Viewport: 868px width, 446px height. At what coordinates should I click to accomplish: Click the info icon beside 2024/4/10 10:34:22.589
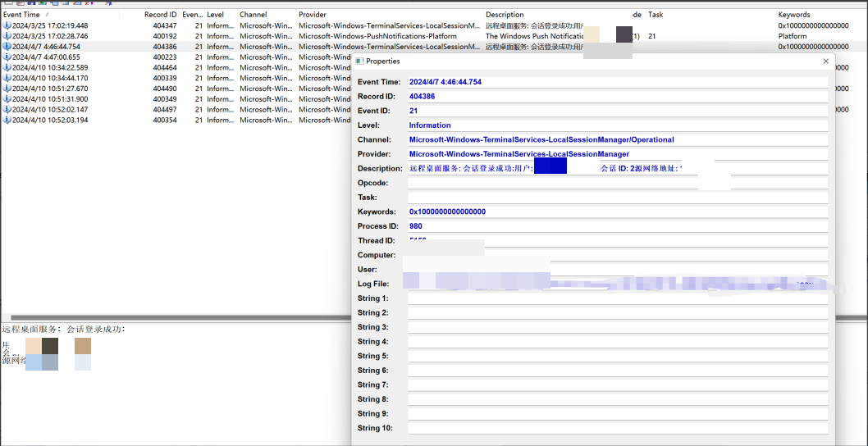click(x=7, y=68)
